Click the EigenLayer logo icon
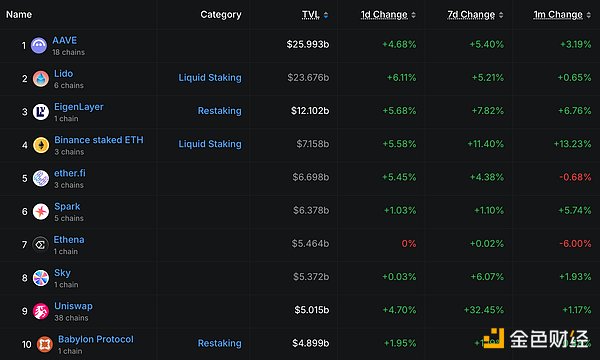 click(x=41, y=112)
